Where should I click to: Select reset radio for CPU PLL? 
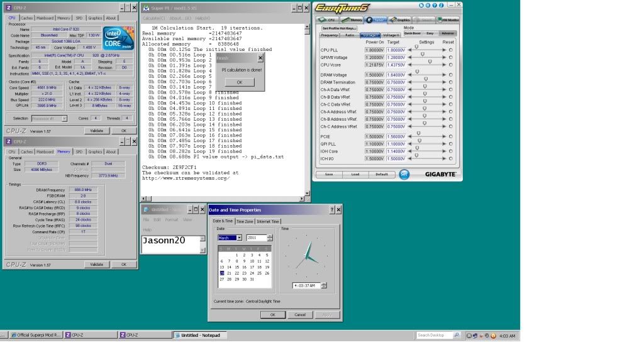tap(450, 50)
